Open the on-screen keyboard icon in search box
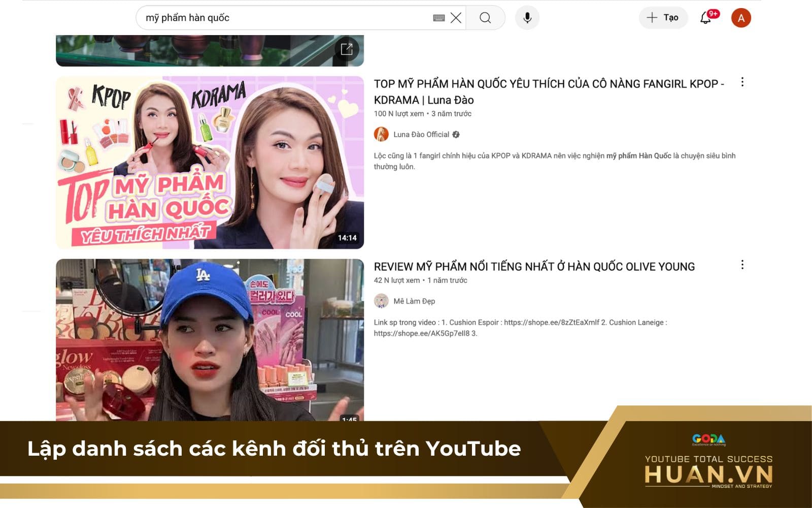 (439, 18)
